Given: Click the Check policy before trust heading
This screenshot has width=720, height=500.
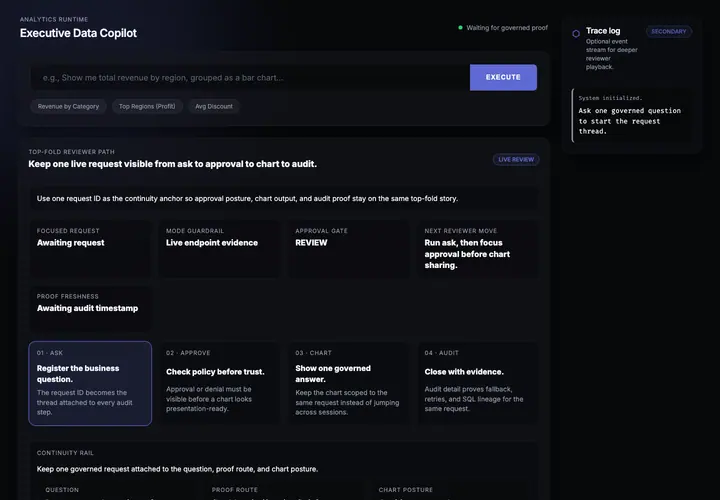Looking at the screenshot, I should click(x=215, y=372).
